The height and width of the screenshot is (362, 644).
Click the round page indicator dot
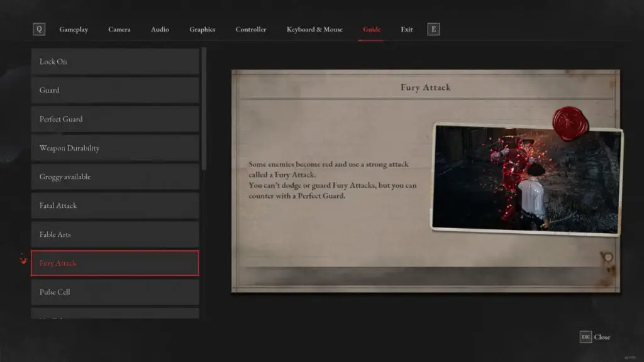click(x=608, y=257)
